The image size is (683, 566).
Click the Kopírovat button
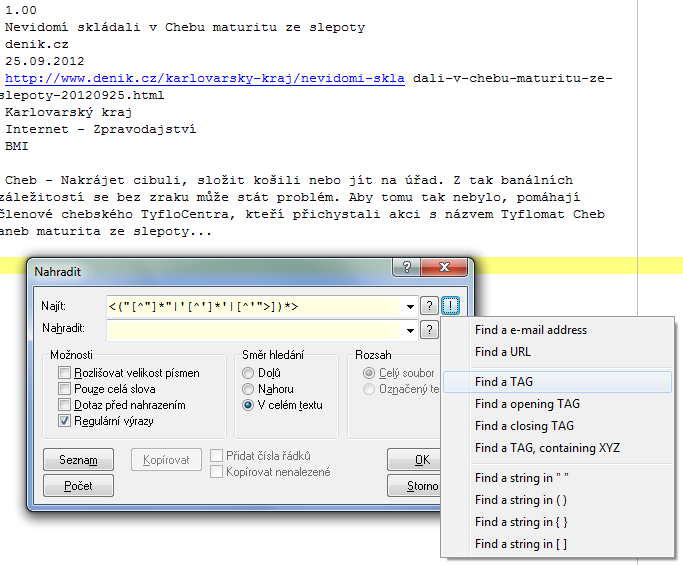click(166, 460)
